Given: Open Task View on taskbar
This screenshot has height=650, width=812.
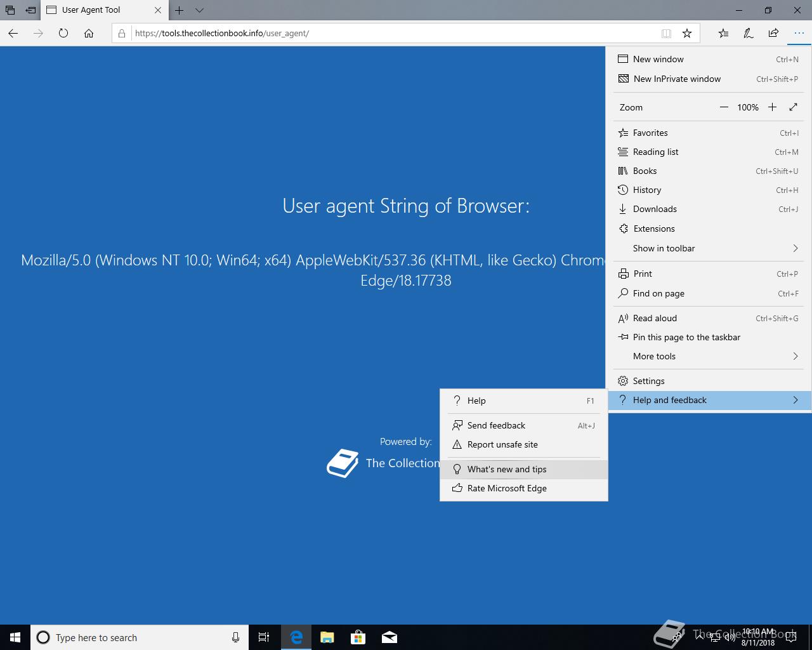Looking at the screenshot, I should (264, 637).
